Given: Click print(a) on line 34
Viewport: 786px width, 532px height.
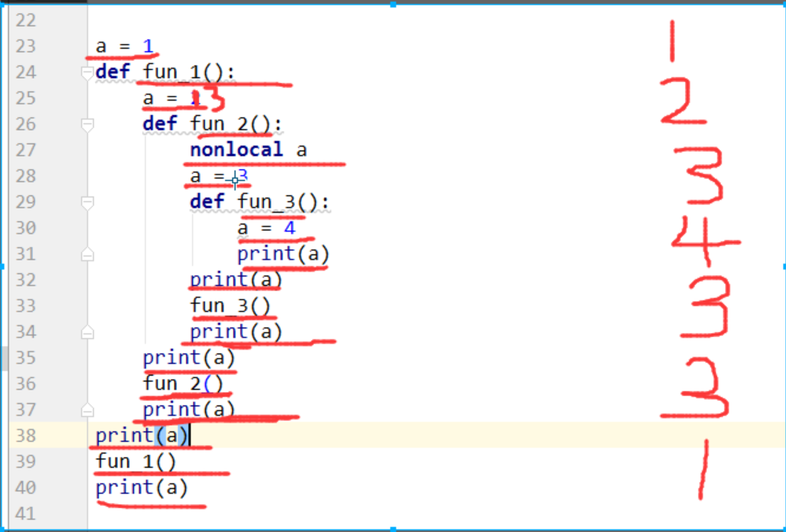Looking at the screenshot, I should 236,332.
